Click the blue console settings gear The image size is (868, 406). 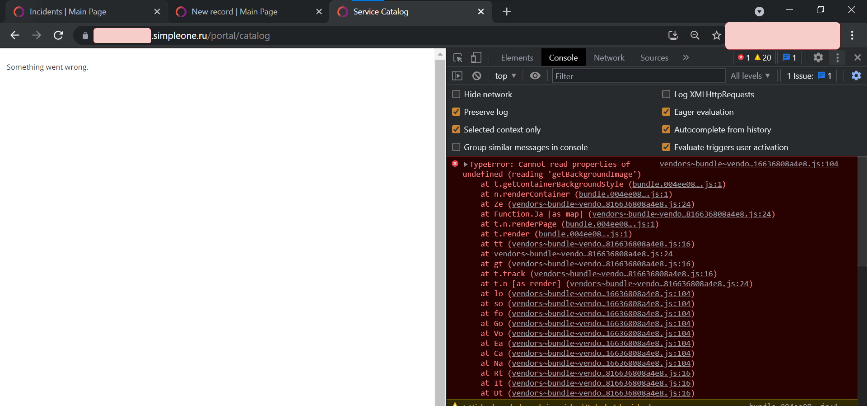click(856, 76)
